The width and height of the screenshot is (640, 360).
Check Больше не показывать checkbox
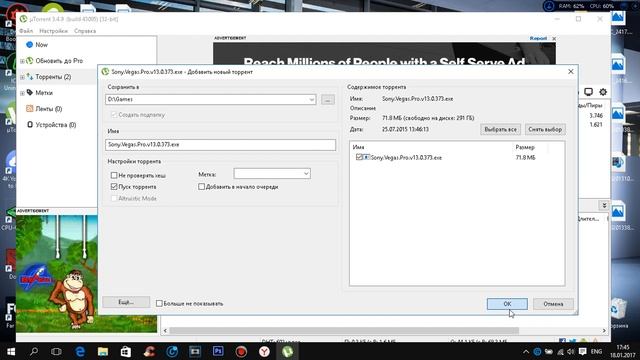159,303
